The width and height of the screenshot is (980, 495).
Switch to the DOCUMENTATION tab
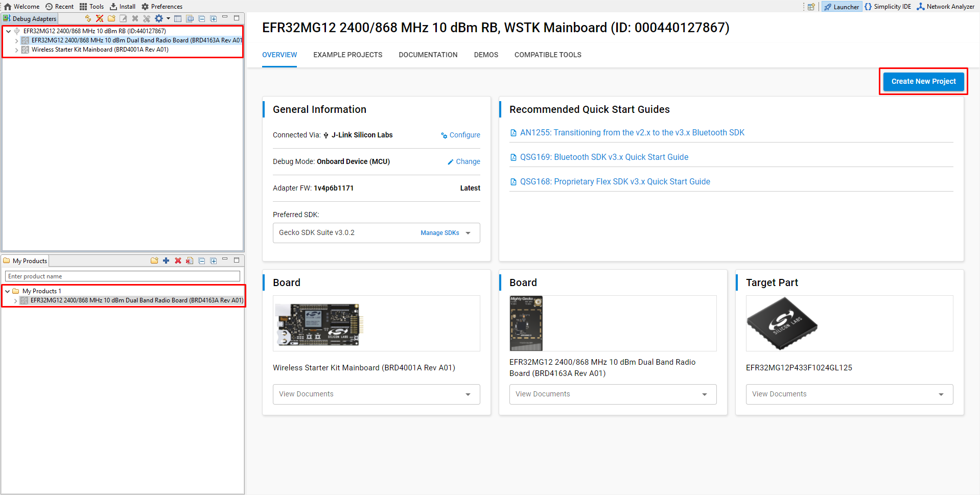click(428, 55)
